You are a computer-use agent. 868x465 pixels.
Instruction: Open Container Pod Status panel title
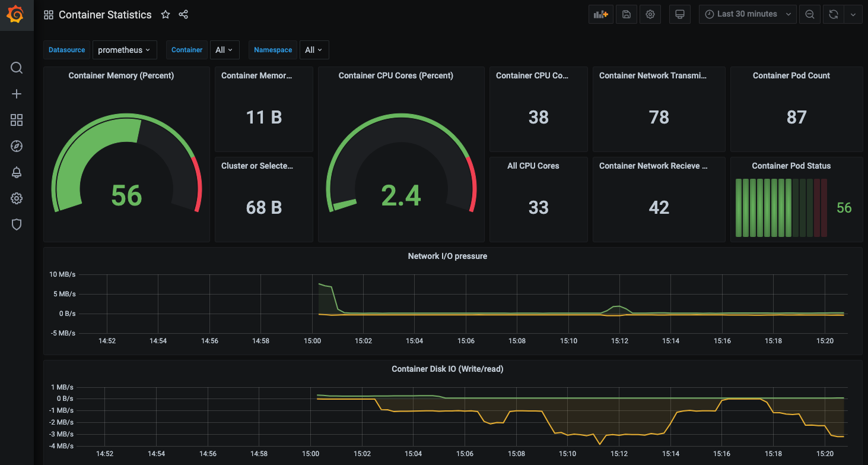point(791,166)
